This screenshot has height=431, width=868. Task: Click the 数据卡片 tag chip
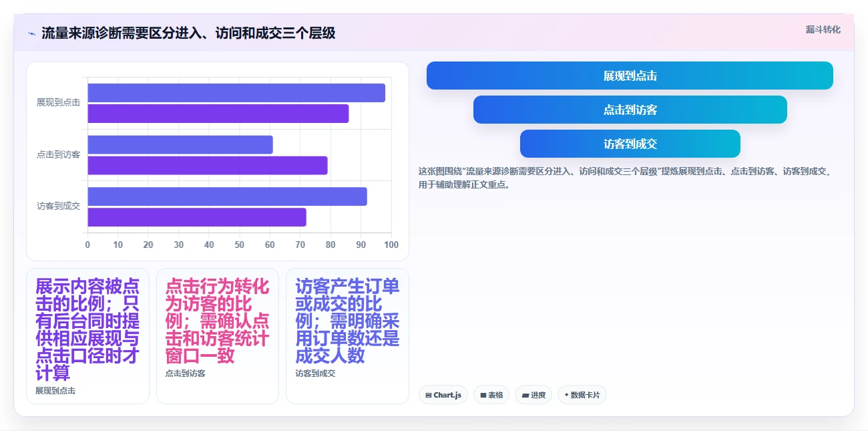click(x=582, y=395)
